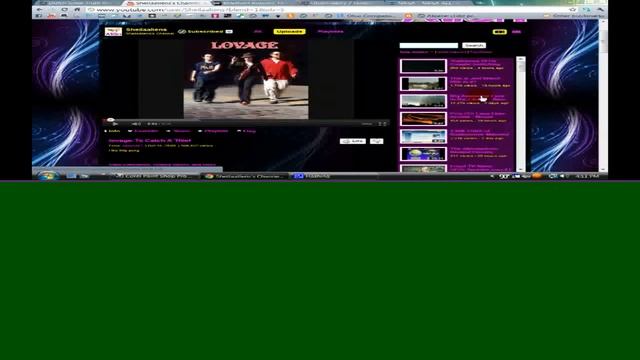The image size is (640, 360).
Task: Click the channel search text field
Action: click(429, 45)
